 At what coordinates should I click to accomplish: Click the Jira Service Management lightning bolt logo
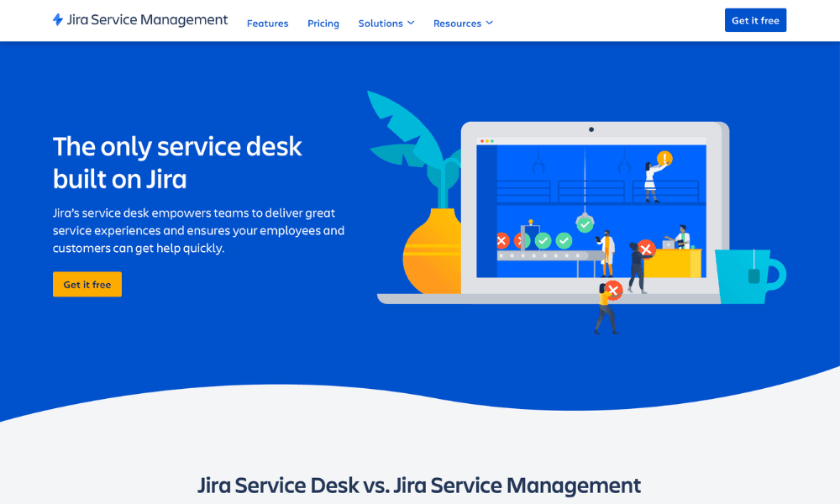[58, 20]
